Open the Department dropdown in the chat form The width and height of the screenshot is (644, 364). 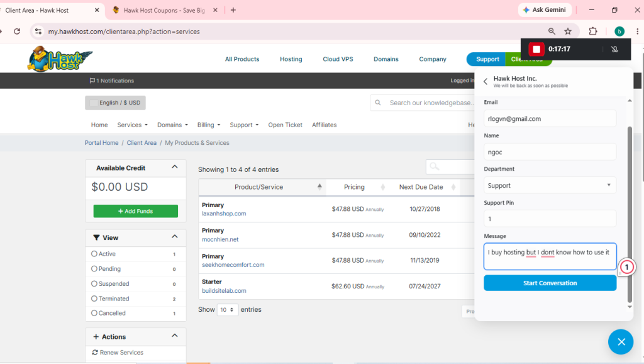click(550, 186)
